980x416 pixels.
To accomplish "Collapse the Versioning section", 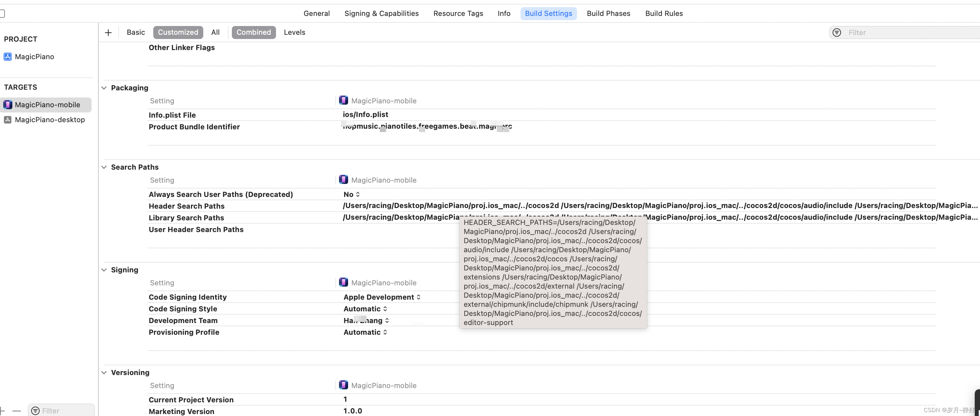I will (104, 372).
